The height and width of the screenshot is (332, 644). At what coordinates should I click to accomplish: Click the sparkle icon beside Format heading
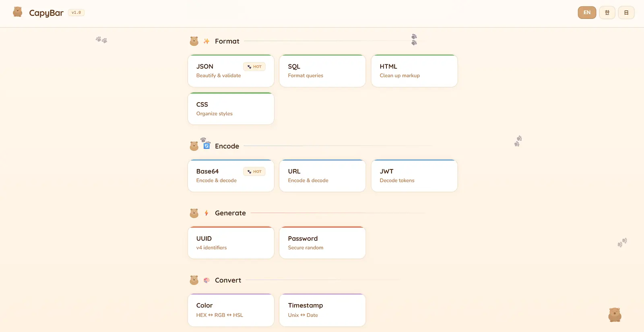point(206,41)
